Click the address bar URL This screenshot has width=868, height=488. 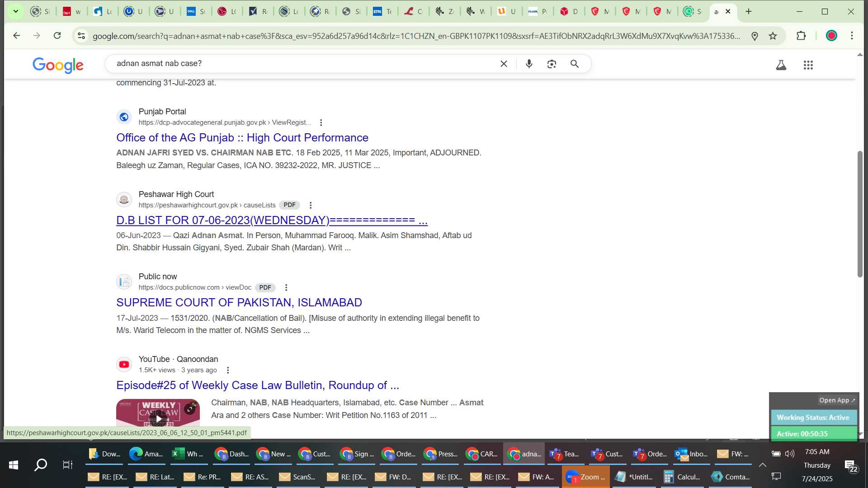(416, 36)
